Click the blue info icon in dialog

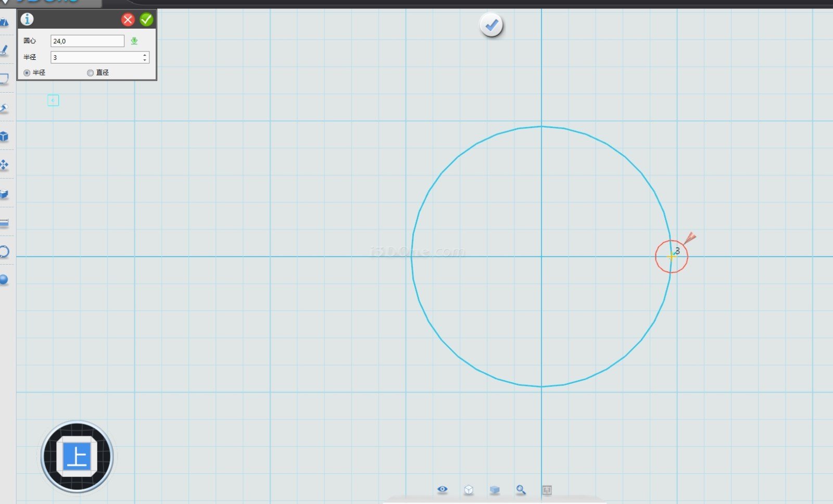(27, 19)
